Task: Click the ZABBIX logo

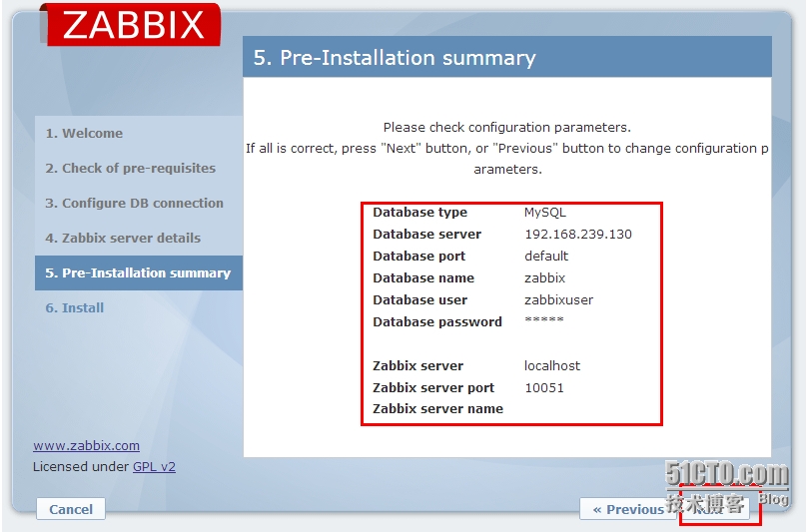Action: (x=133, y=24)
